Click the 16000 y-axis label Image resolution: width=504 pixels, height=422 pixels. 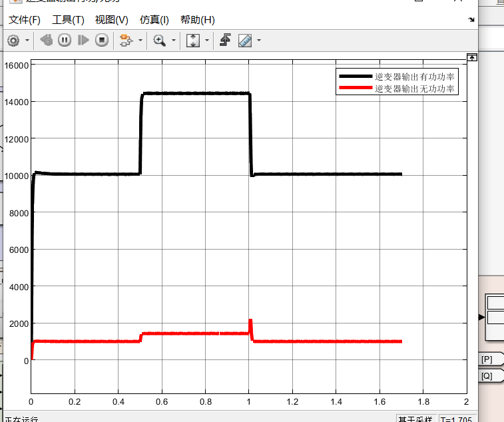17,65
